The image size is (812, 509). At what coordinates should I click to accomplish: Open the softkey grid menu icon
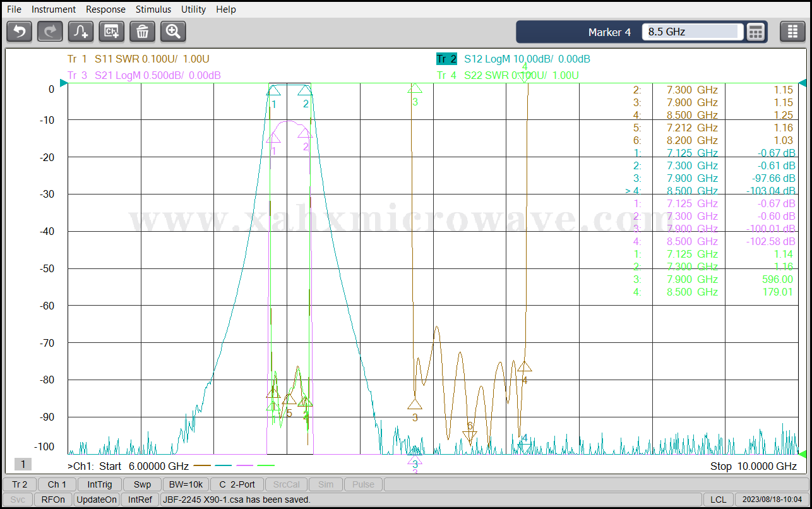[792, 32]
